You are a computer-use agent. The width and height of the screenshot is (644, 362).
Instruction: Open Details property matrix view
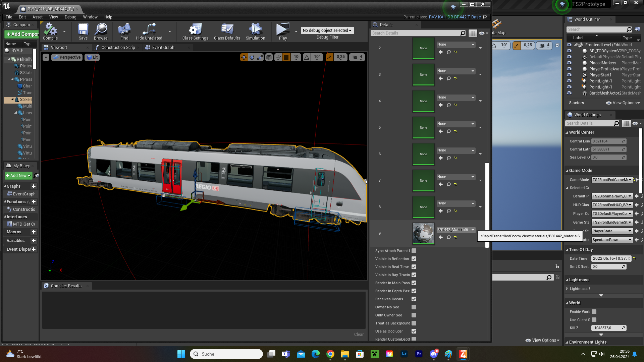473,33
